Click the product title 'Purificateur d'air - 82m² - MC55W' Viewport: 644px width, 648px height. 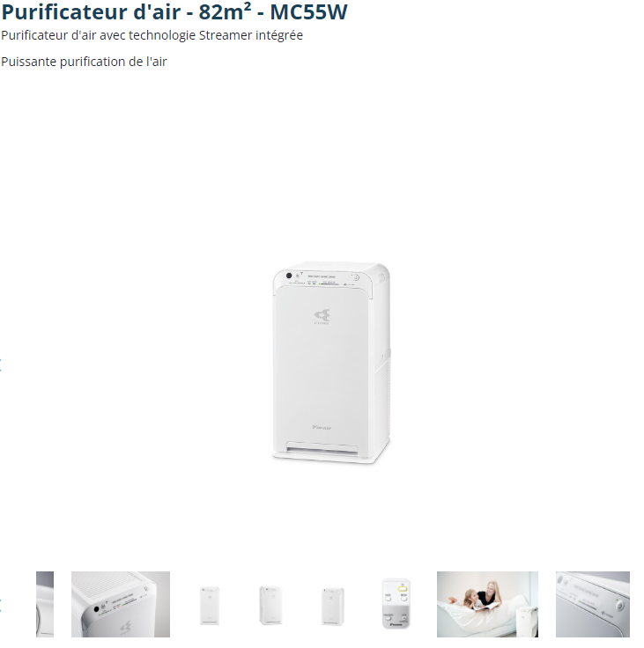174,11
